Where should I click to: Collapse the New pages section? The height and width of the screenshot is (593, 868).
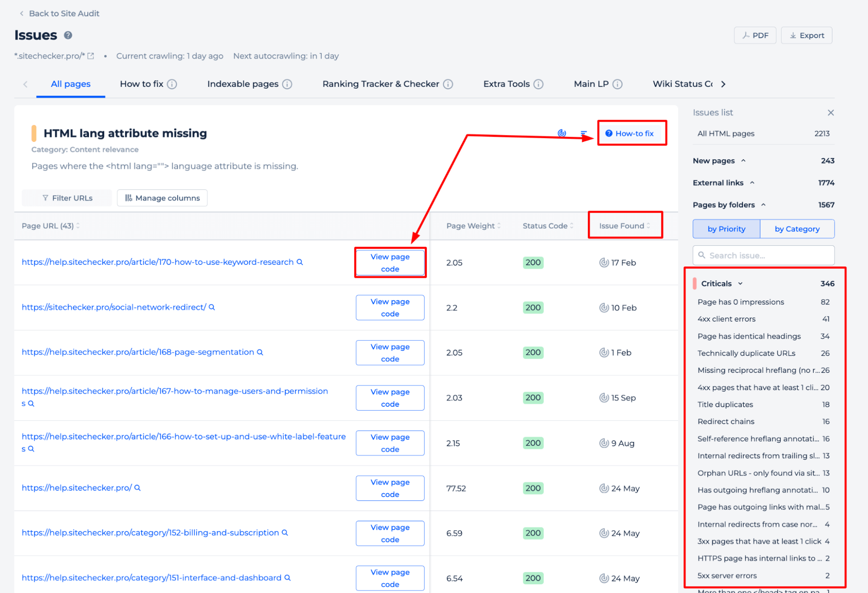click(743, 161)
